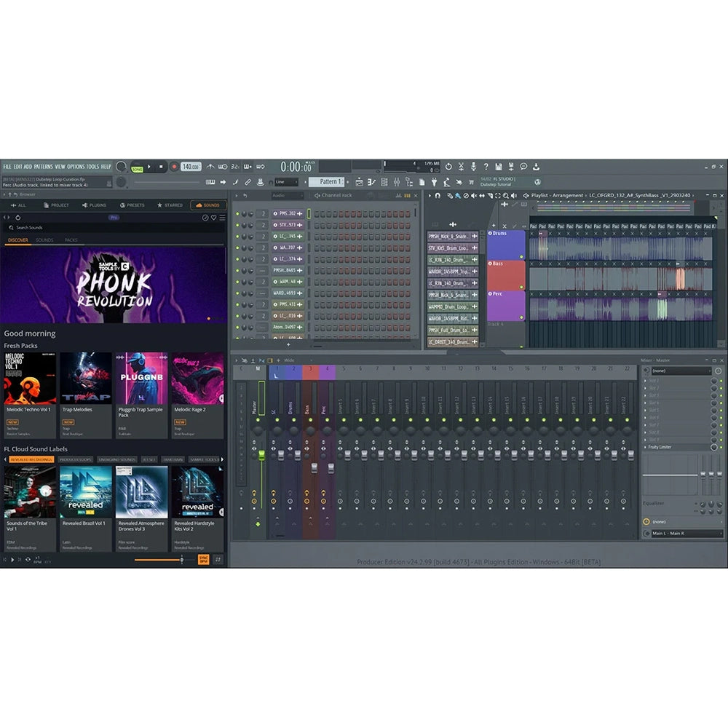Toggle the green LED on STV..973 channel
The image size is (728, 728).
[x=238, y=225]
